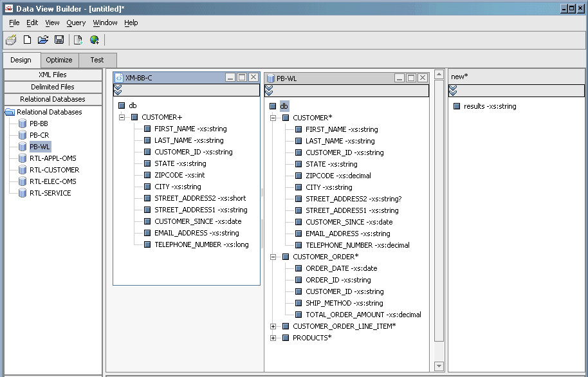588x377 pixels.
Task: Click the PB-WL window database icon
Action: click(270, 78)
